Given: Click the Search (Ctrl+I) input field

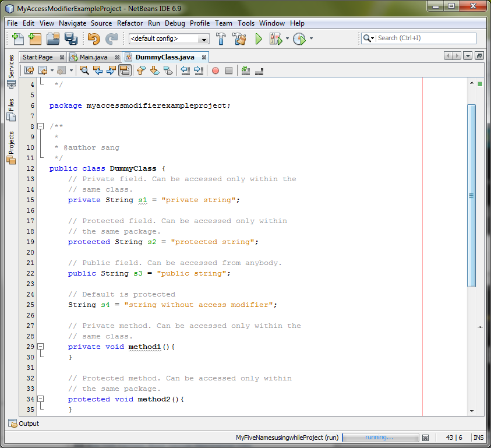Looking at the screenshot, I should [425, 38].
